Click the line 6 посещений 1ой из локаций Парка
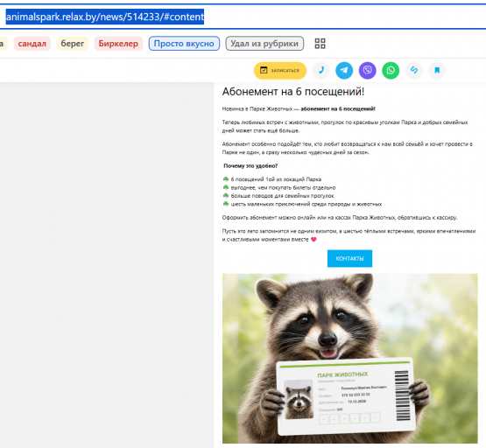 276,179
